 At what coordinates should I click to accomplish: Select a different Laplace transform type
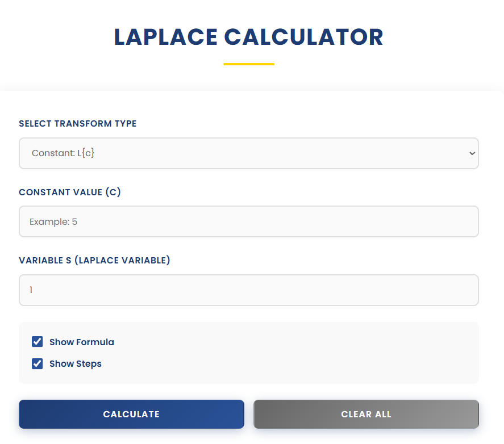248,153
